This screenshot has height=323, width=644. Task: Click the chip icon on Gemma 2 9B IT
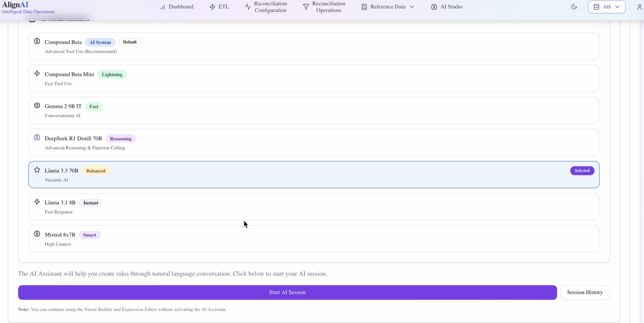[x=37, y=105]
